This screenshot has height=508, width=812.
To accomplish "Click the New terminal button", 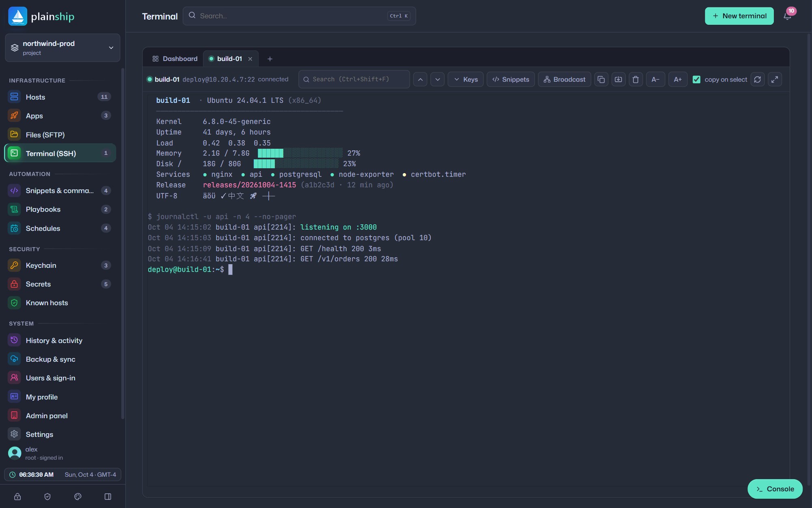I will pos(739,16).
